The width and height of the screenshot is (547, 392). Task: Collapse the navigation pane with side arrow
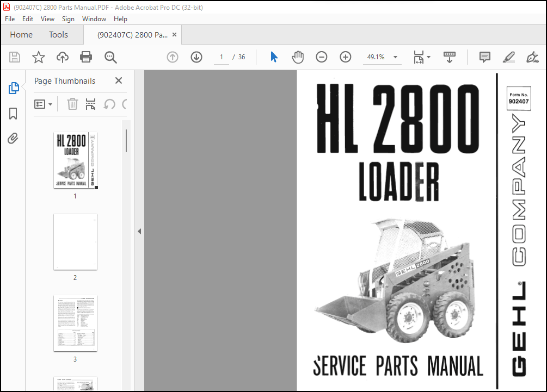(x=140, y=231)
